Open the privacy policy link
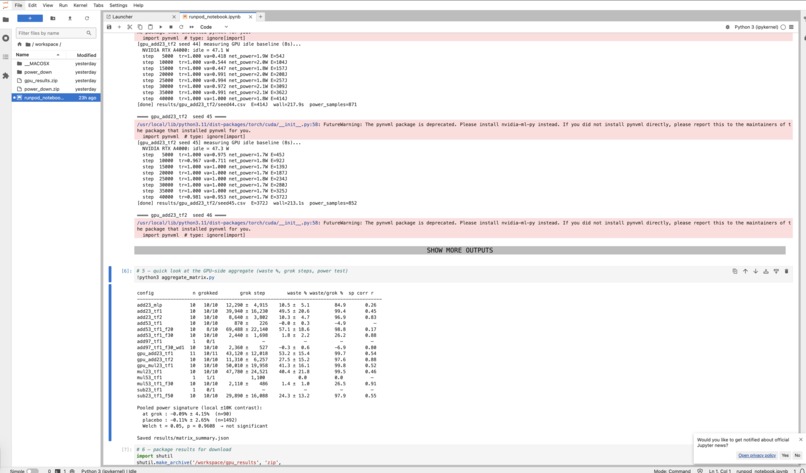The width and height of the screenshot is (806, 473). (757, 456)
